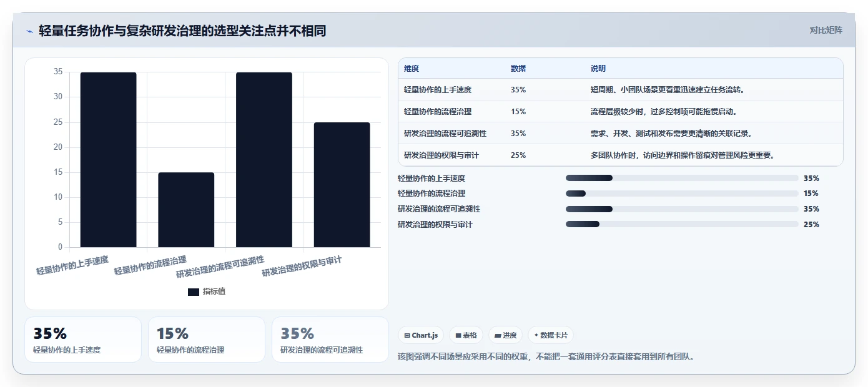
Task: Click the 轻量协作的上手速度 progress bar
Action: click(x=682, y=178)
